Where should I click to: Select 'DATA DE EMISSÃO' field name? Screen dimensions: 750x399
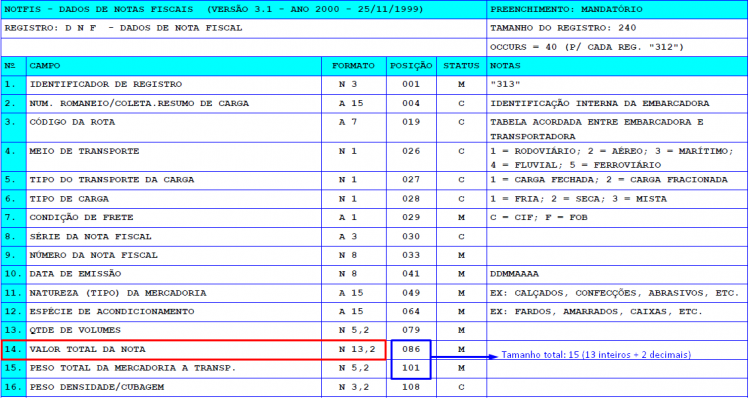76,274
